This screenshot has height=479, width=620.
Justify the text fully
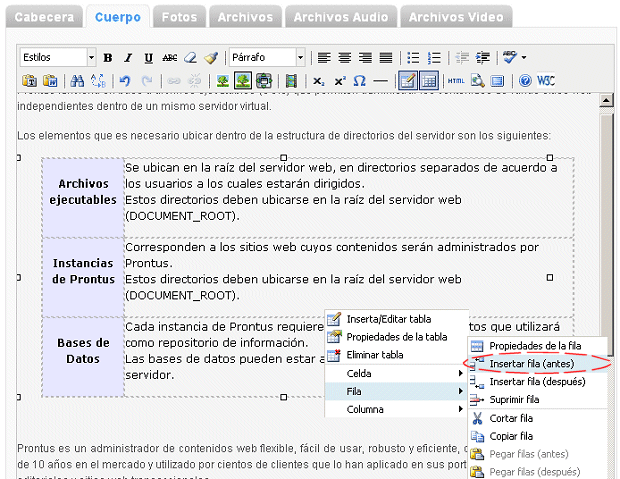[x=386, y=58]
